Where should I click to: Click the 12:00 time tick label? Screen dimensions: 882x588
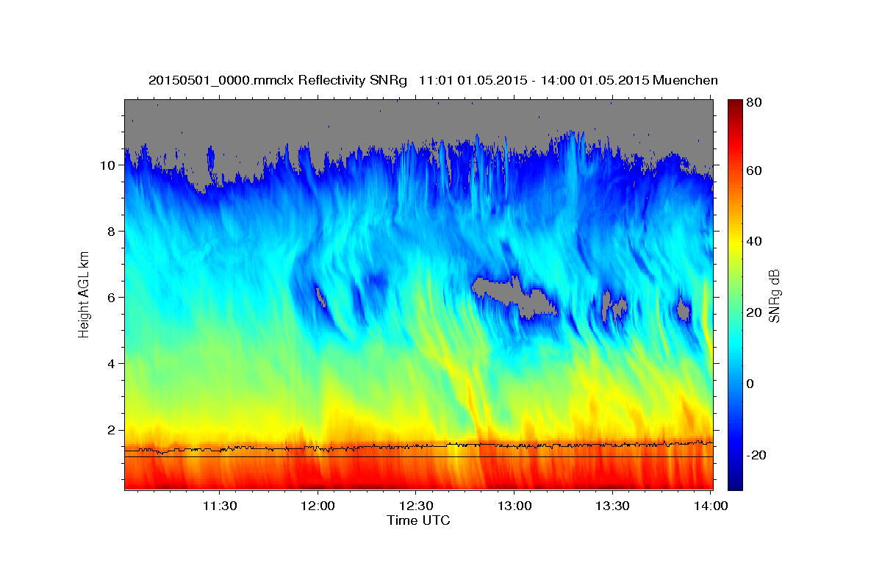(318, 506)
